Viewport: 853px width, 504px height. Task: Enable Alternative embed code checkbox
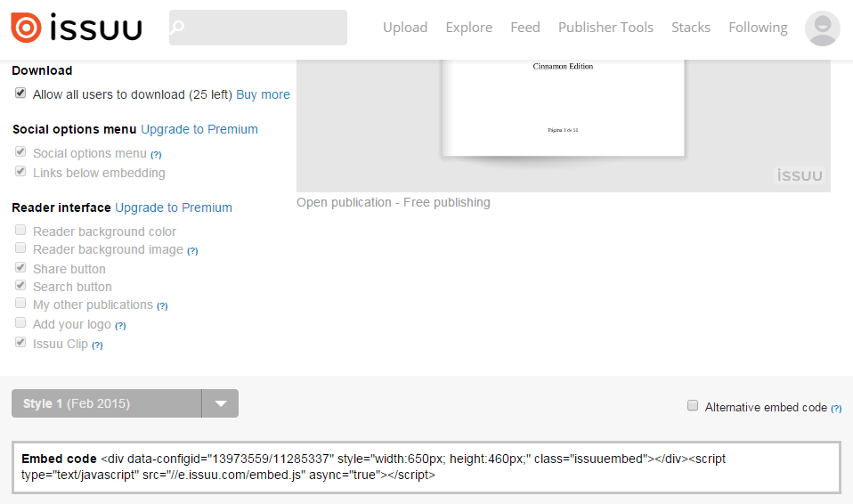(x=693, y=405)
